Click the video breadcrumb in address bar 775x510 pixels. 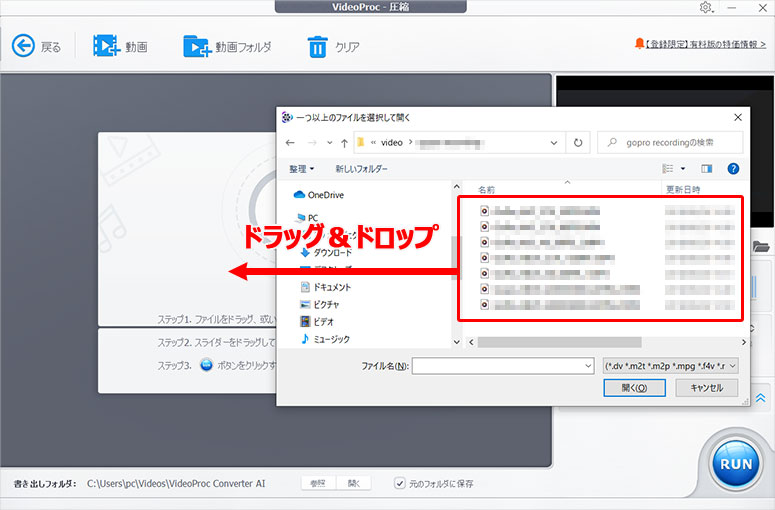tap(391, 143)
